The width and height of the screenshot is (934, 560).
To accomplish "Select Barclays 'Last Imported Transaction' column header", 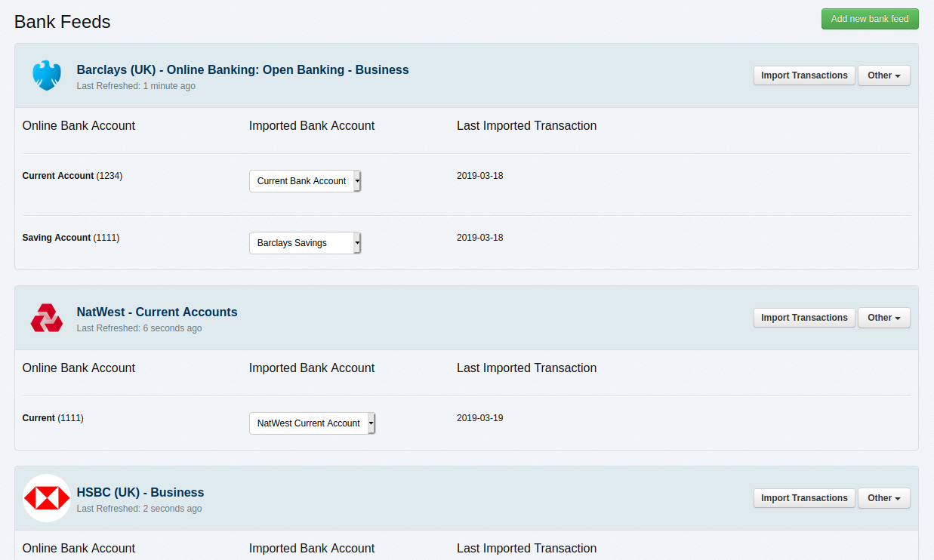I will tap(527, 126).
